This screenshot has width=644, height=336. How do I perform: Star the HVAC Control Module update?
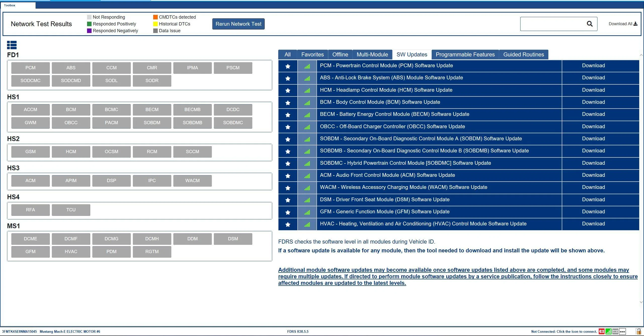288,224
